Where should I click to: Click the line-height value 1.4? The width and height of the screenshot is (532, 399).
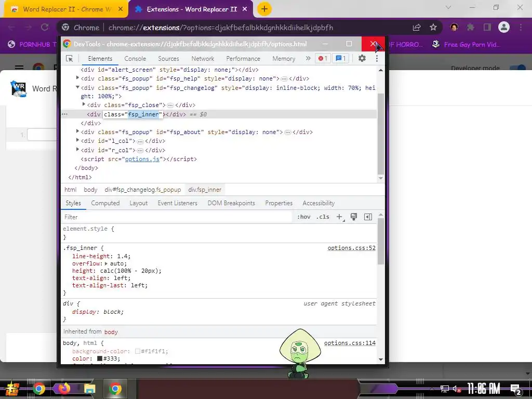[x=123, y=256]
